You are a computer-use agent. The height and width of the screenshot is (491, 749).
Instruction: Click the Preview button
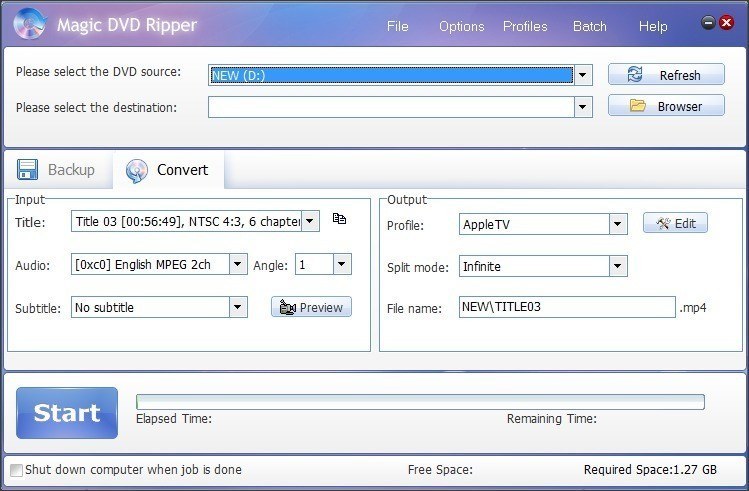click(x=311, y=307)
